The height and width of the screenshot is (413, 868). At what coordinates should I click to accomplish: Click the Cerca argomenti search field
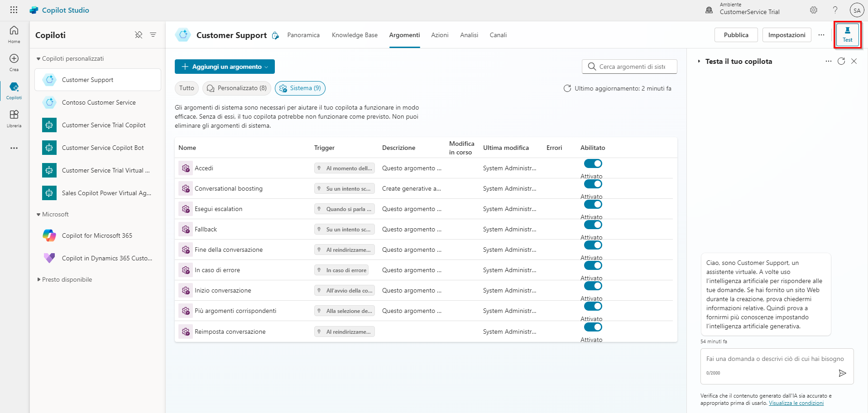click(632, 67)
